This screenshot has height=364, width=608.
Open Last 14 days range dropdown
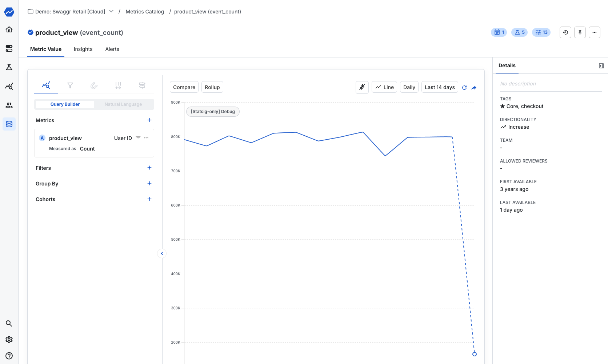click(x=440, y=87)
